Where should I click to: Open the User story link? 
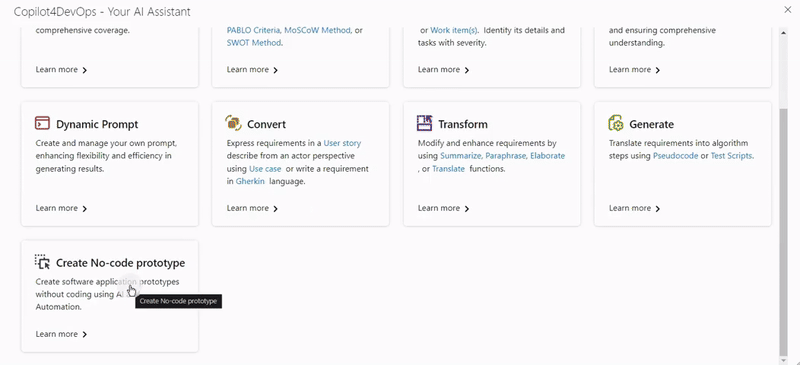pos(342,143)
